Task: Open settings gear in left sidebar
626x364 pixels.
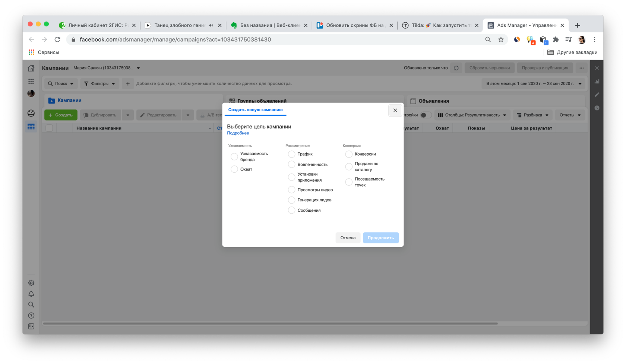Action: 31,283
